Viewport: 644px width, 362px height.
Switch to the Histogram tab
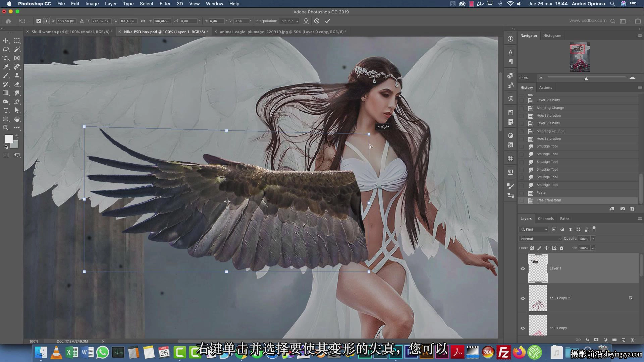pyautogui.click(x=552, y=36)
